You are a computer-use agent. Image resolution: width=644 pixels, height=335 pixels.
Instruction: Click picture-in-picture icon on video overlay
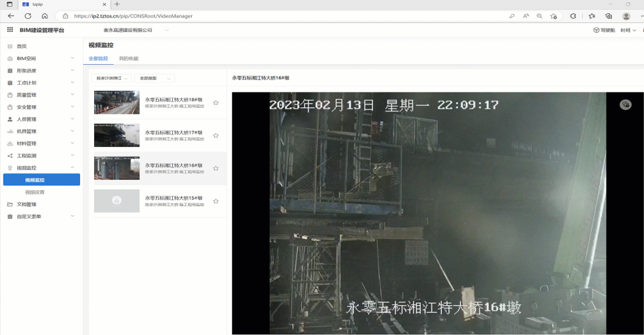tap(625, 104)
